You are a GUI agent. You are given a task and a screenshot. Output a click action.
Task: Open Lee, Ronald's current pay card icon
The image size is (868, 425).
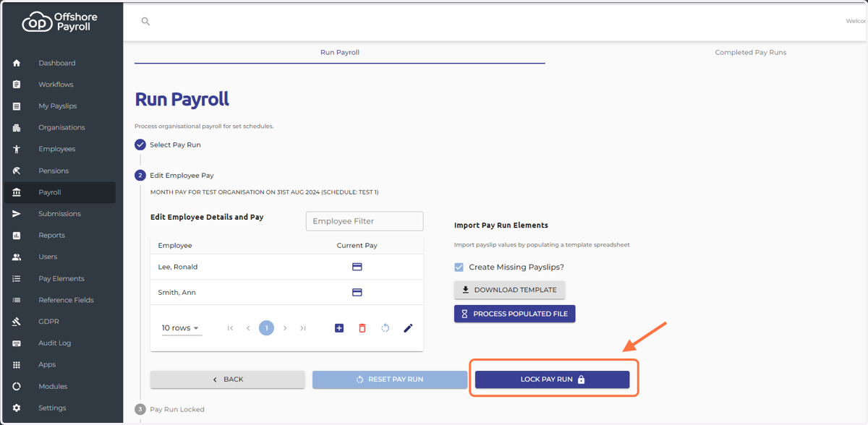coord(357,267)
